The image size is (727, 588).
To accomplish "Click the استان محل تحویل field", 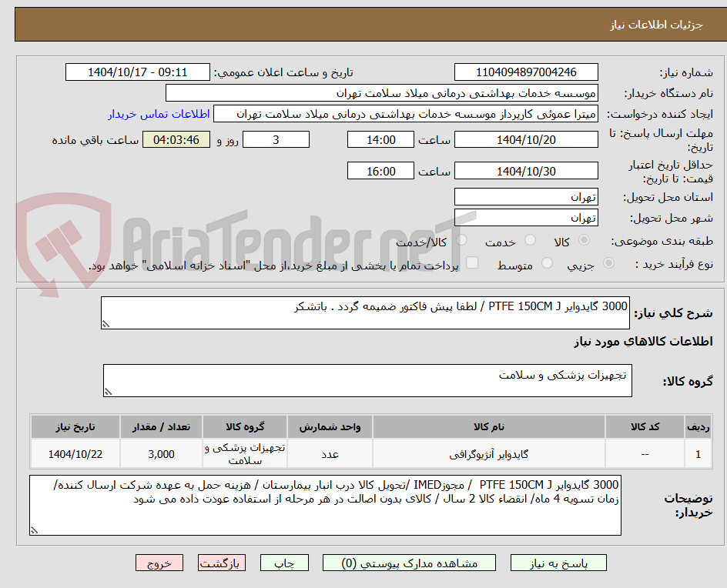I will (x=526, y=197).
